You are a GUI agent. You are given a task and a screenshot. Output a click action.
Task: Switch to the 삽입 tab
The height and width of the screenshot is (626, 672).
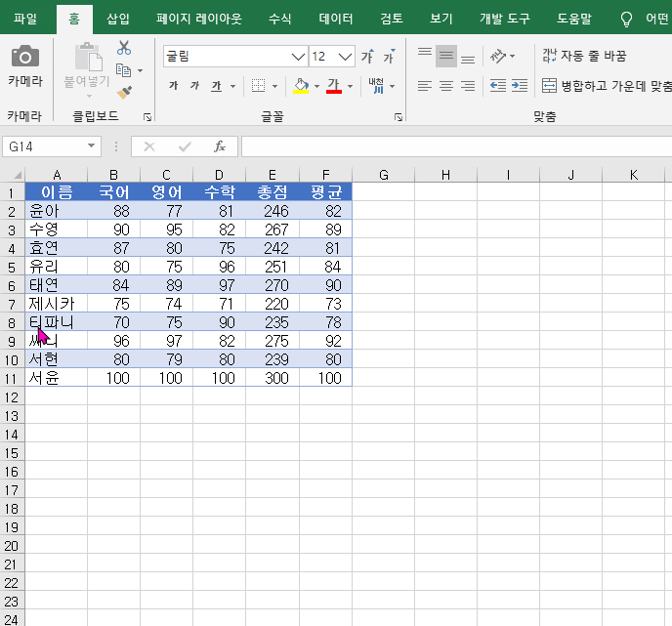118,19
